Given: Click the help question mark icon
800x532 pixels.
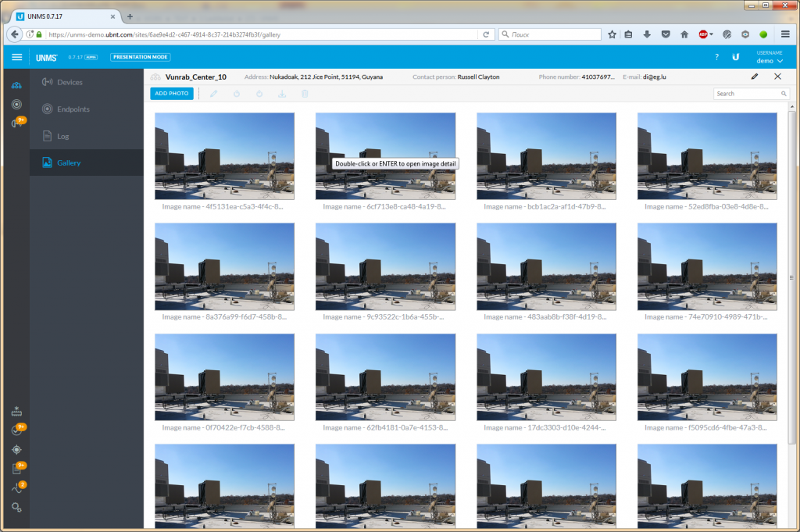Looking at the screenshot, I should click(716, 57).
